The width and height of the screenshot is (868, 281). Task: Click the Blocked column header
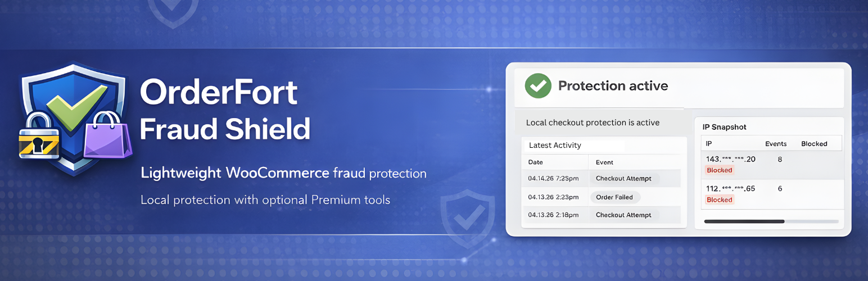tap(814, 144)
